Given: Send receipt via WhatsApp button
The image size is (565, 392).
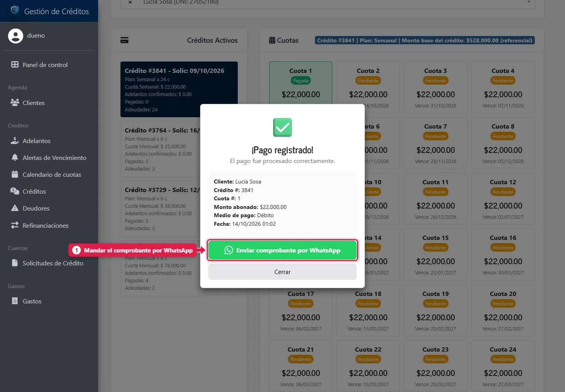Looking at the screenshot, I should [x=282, y=250].
